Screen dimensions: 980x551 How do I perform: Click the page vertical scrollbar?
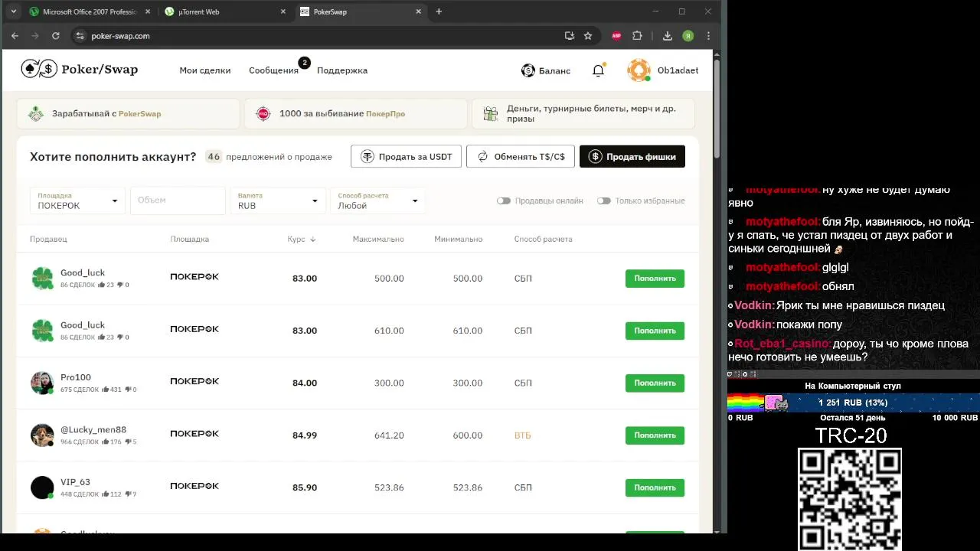point(717,107)
